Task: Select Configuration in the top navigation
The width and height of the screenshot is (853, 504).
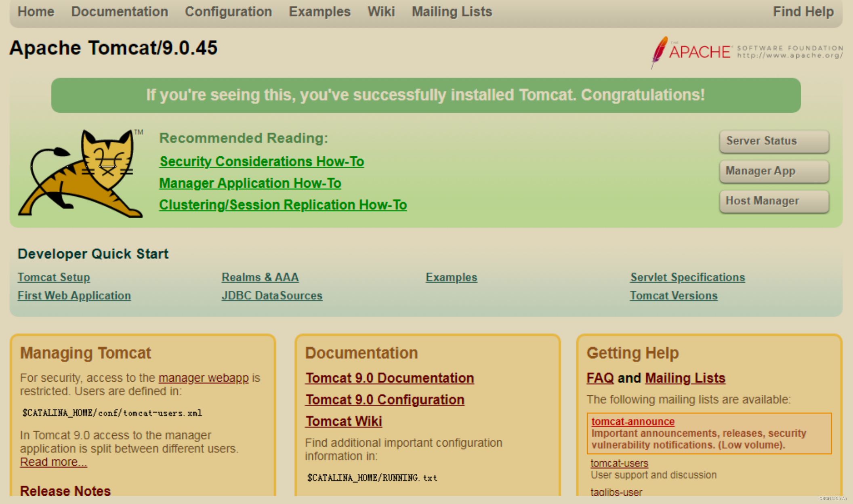Action: click(228, 12)
